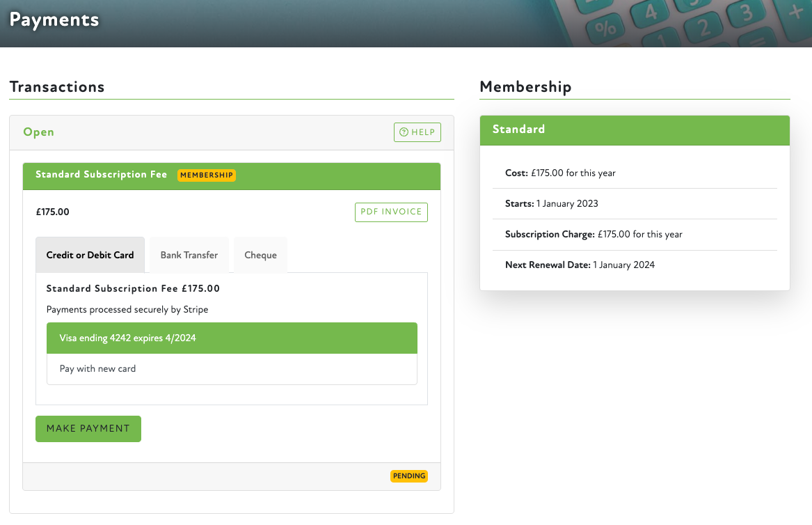Download the PDF Invoice

(391, 212)
